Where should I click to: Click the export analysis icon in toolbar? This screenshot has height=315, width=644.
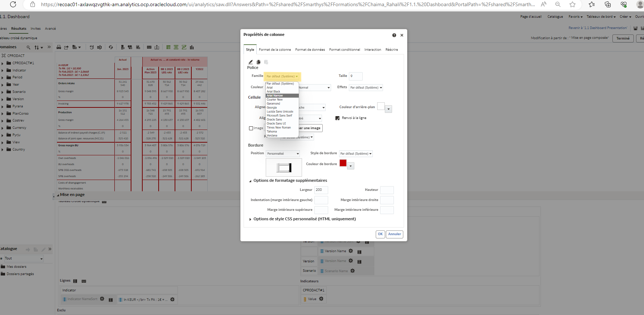point(66,47)
